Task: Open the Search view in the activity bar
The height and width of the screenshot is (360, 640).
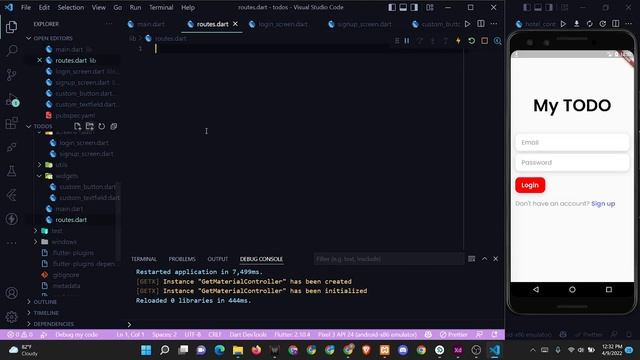Action: [x=11, y=51]
